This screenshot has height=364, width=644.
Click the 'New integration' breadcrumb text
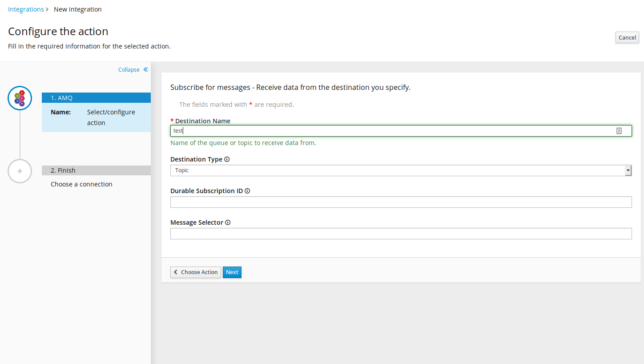click(x=78, y=9)
